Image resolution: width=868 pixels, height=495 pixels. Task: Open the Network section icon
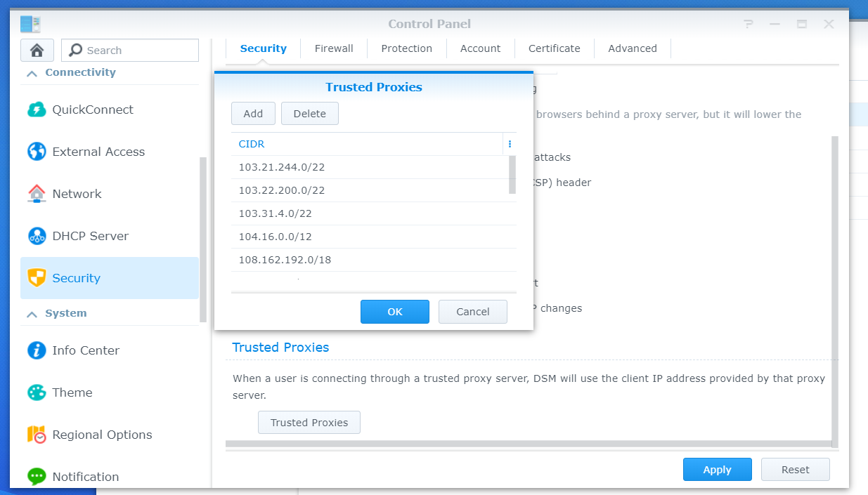[37, 194]
